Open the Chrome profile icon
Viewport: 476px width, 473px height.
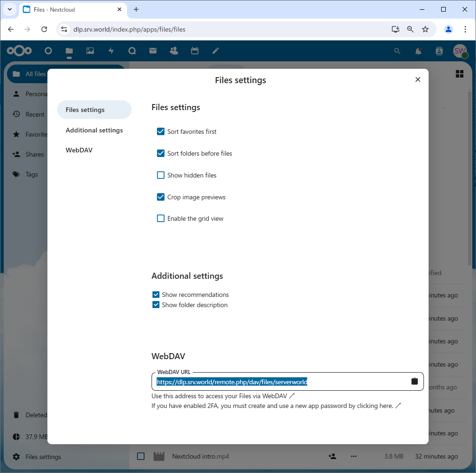[449, 29]
